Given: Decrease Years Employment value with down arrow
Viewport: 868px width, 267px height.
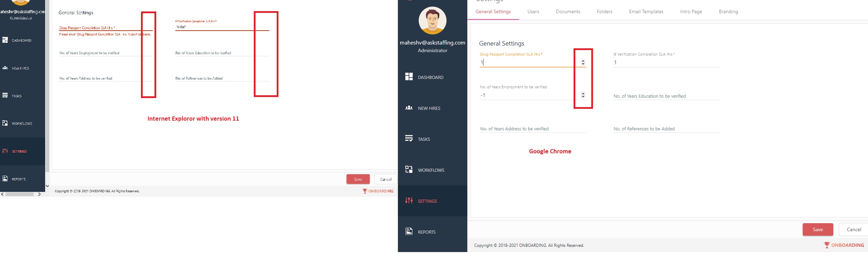Looking at the screenshot, I should (583, 97).
